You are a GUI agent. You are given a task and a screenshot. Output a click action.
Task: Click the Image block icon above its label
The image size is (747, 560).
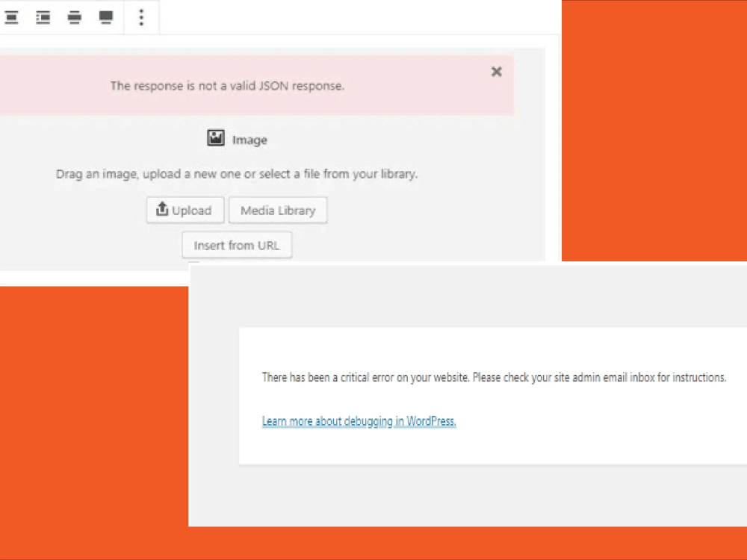pos(215,138)
